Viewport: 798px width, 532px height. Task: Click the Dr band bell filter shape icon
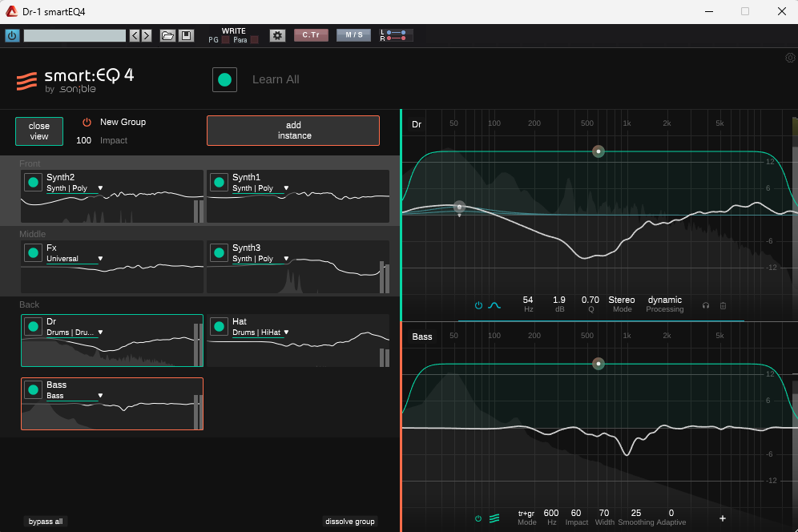[x=494, y=305]
